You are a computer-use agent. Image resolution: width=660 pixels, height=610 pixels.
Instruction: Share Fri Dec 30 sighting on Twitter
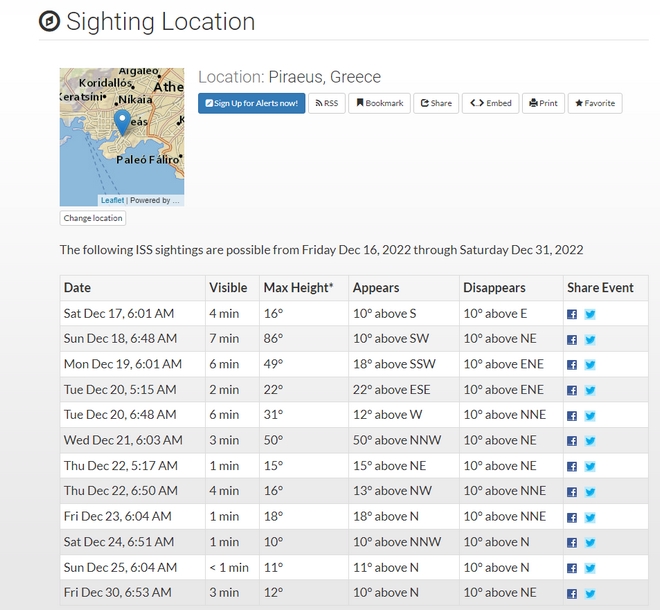pos(590,593)
